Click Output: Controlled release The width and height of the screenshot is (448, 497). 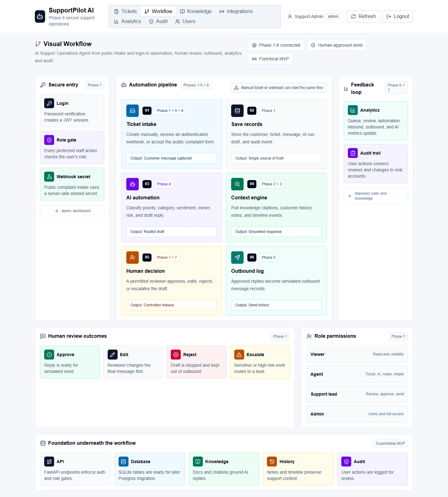tap(171, 305)
